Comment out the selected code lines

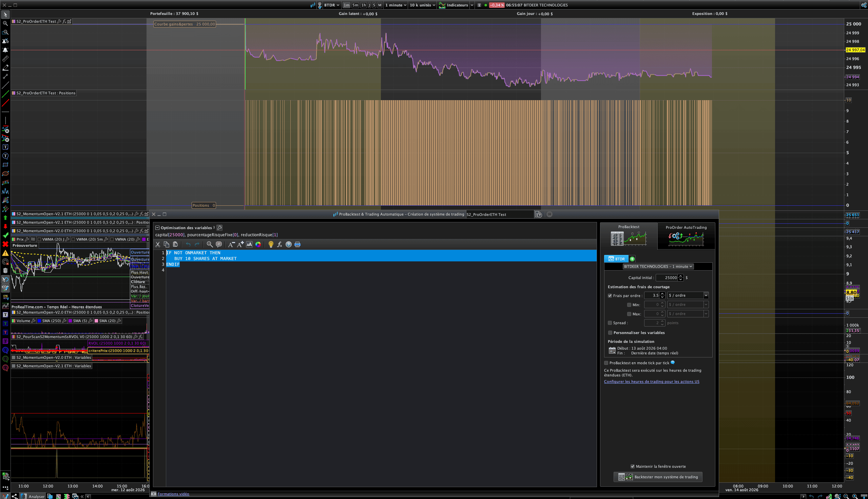[x=219, y=244]
